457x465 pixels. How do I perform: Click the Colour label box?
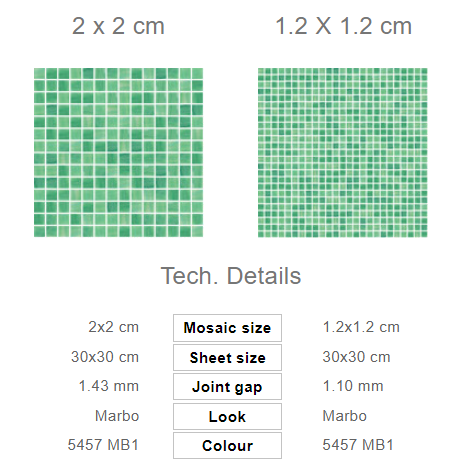click(227, 446)
